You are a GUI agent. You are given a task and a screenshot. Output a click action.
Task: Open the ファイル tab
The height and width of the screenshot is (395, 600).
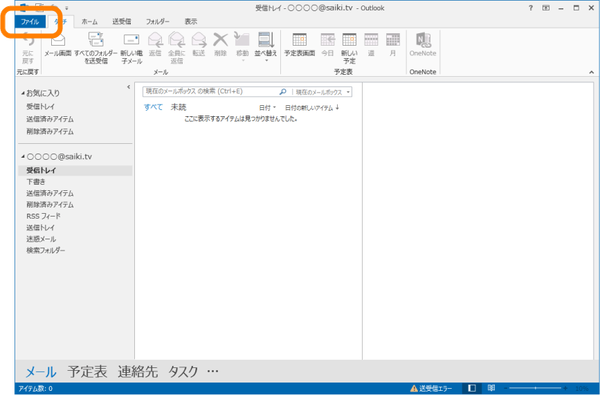click(x=30, y=22)
